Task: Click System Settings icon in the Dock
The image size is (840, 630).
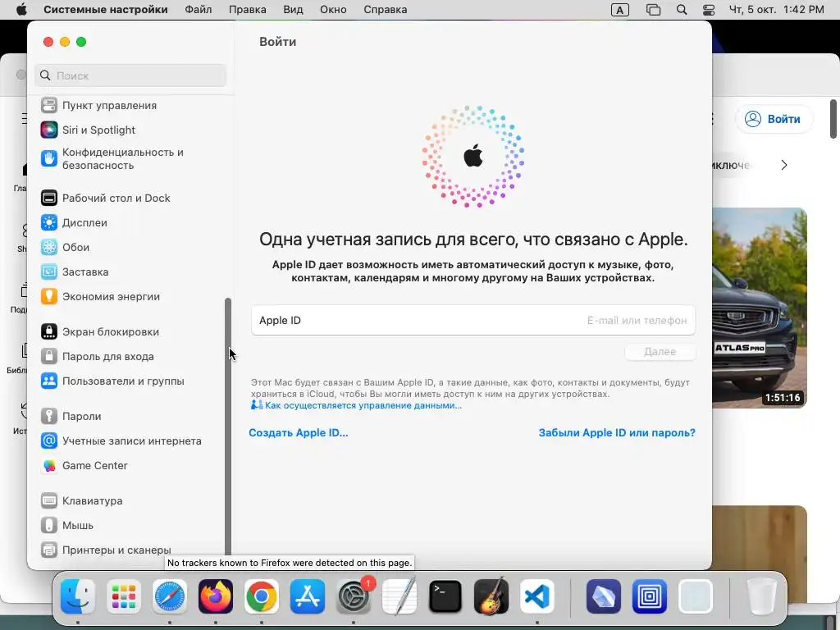Action: pyautogui.click(x=354, y=596)
